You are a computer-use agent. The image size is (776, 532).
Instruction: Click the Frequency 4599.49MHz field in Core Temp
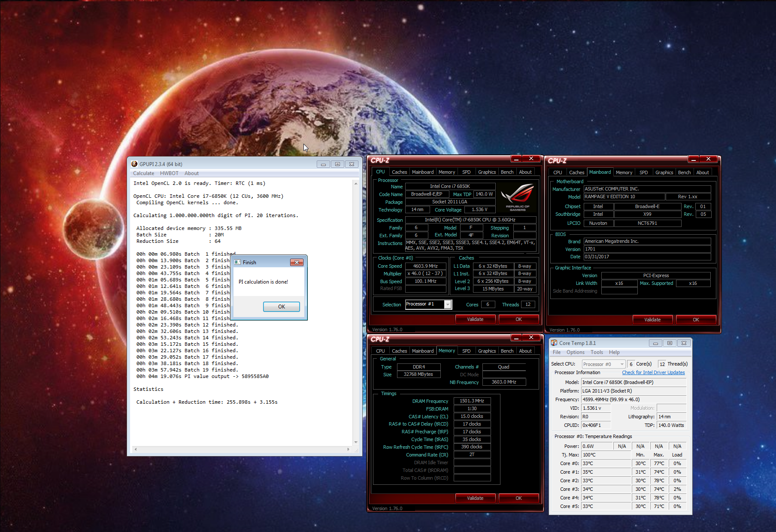(x=634, y=399)
